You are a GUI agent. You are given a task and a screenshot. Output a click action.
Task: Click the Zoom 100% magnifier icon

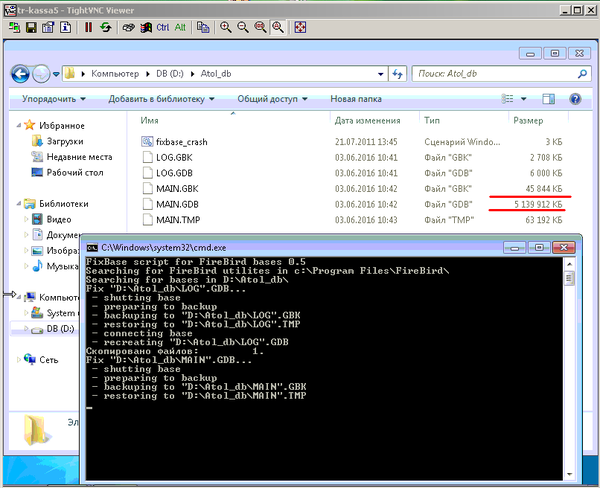click(x=261, y=27)
